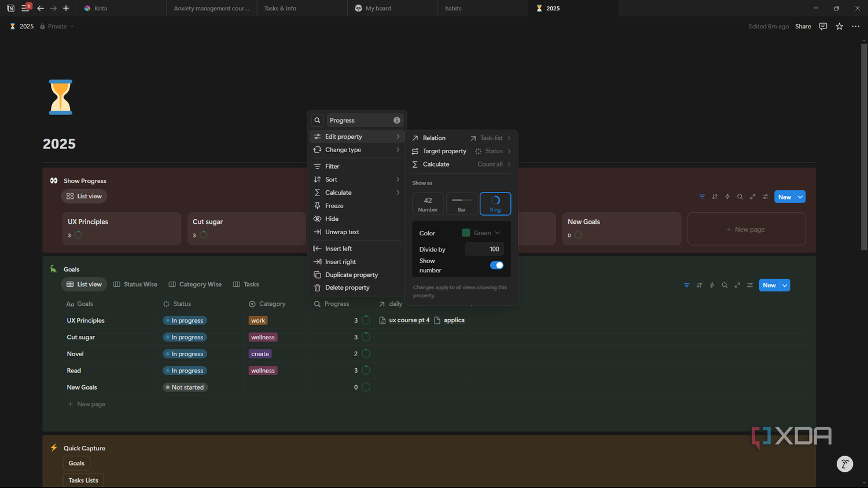This screenshot has width=868, height=488.
Task: Open the three-dot page options menu
Action: 856,26
